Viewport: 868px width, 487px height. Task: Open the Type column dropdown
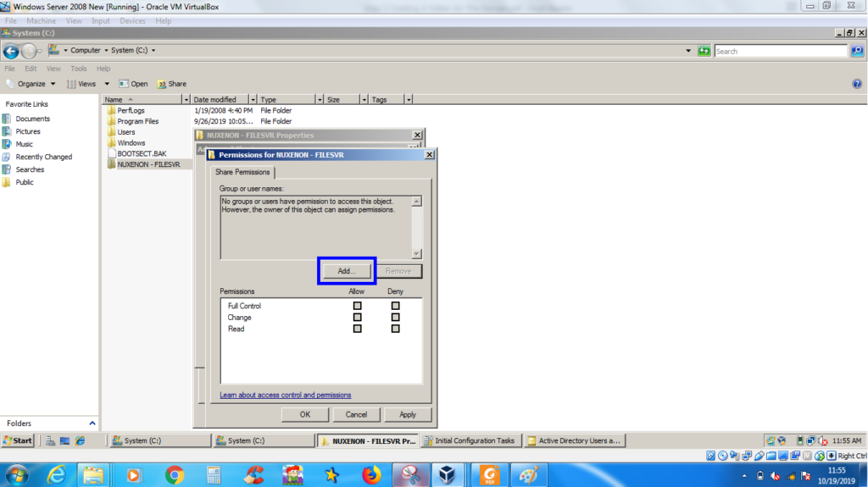coord(320,100)
